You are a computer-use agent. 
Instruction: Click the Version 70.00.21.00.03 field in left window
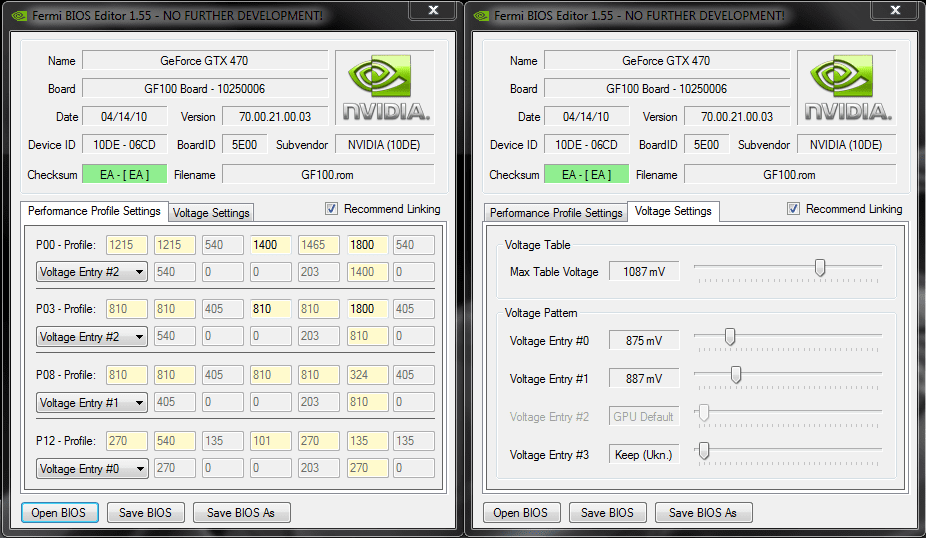click(275, 117)
